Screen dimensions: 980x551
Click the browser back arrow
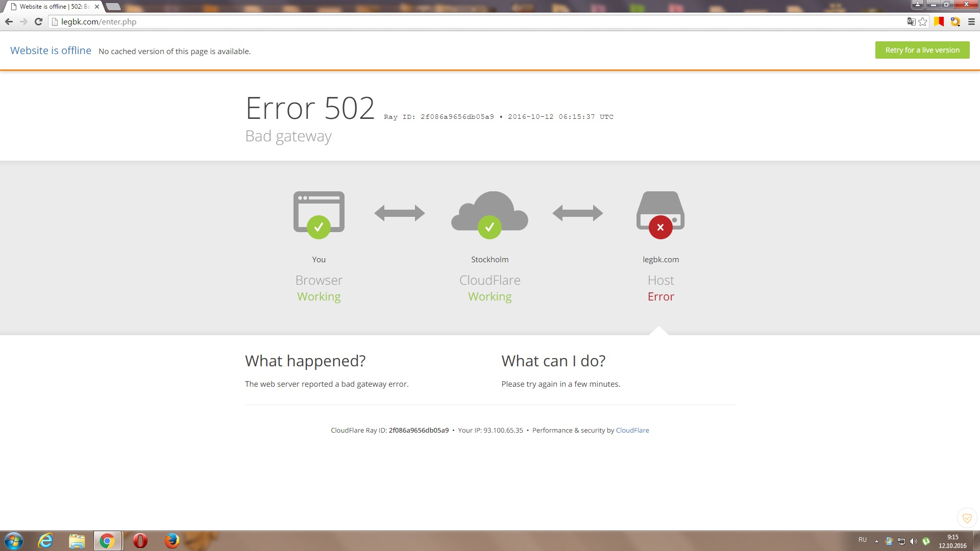coord(9,21)
